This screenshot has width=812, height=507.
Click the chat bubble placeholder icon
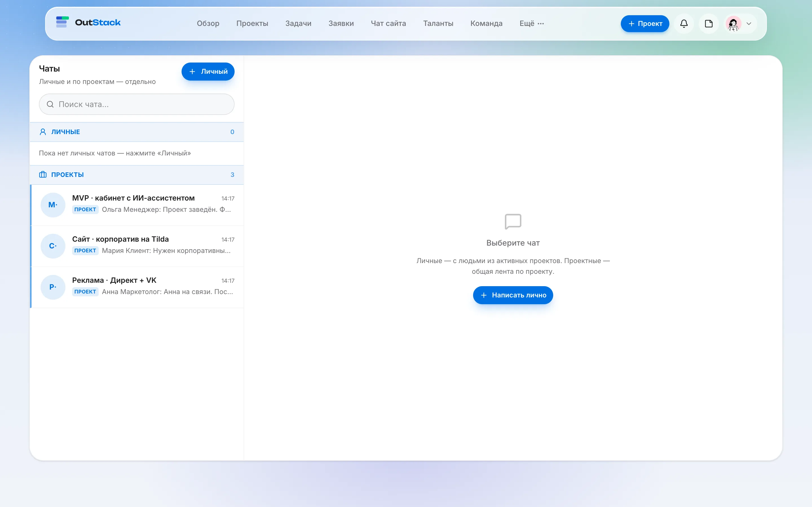coord(513,222)
